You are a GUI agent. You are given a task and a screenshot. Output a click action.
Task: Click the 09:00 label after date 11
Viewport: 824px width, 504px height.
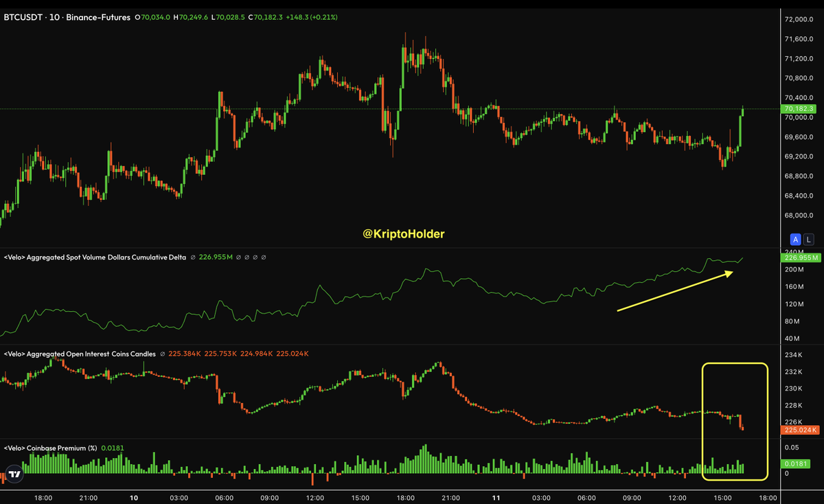click(632, 497)
